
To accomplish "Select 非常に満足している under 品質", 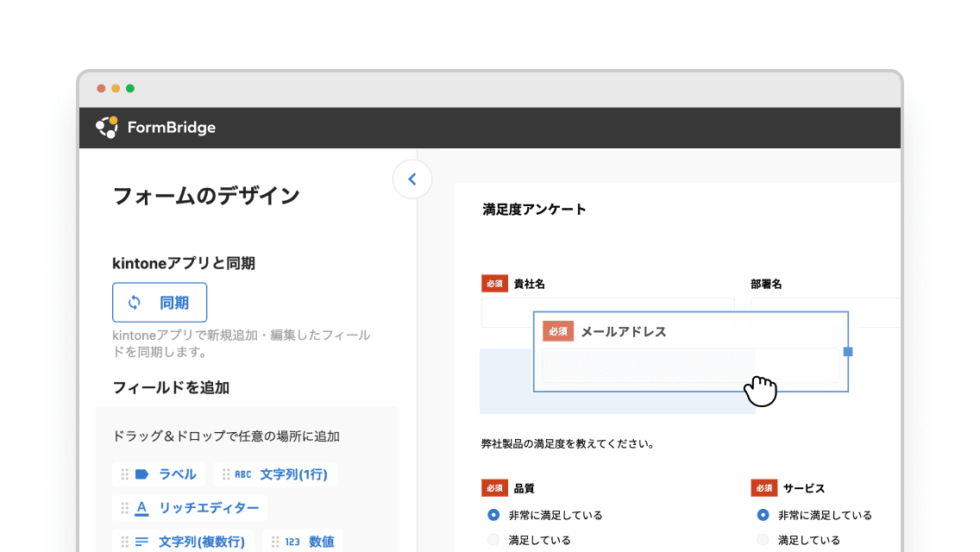I will (493, 515).
